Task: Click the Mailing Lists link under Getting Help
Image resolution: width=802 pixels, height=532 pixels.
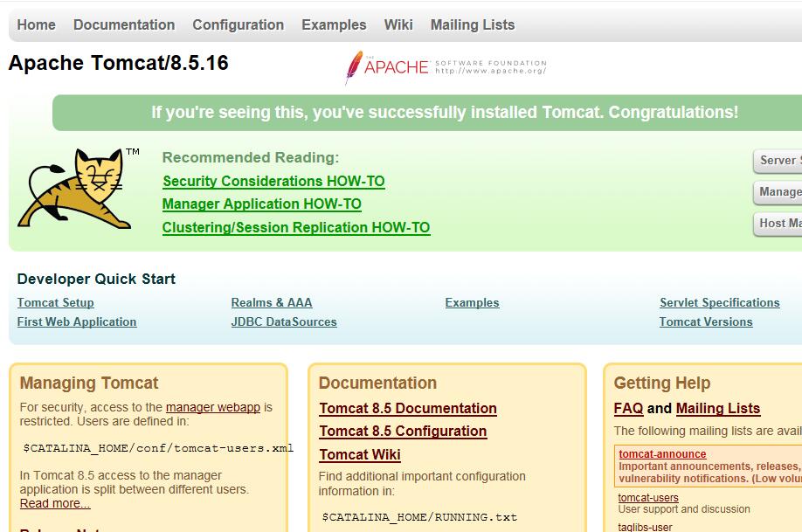Action: [x=718, y=408]
